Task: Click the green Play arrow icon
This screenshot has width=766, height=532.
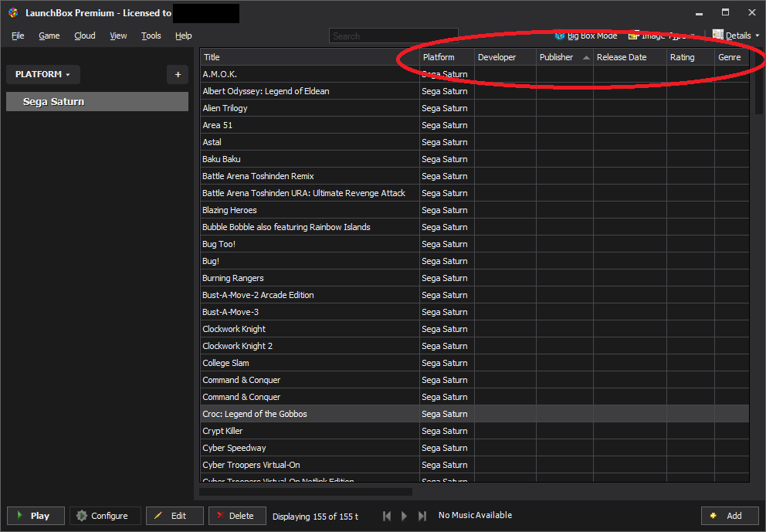Action: point(20,515)
